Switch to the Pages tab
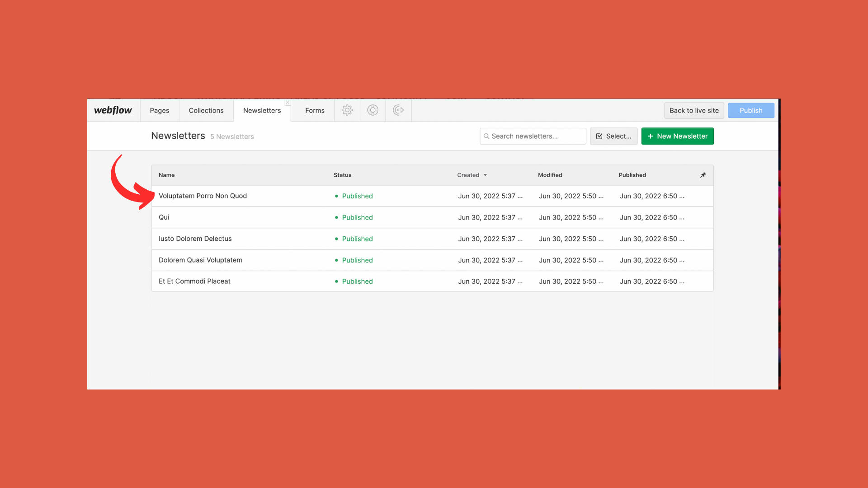 tap(160, 111)
